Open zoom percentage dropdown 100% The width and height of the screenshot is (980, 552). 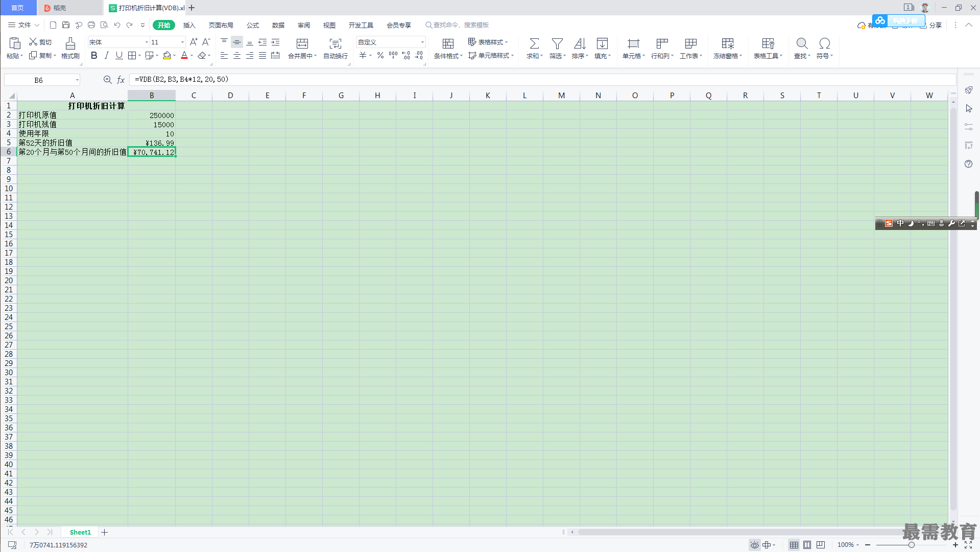(848, 545)
